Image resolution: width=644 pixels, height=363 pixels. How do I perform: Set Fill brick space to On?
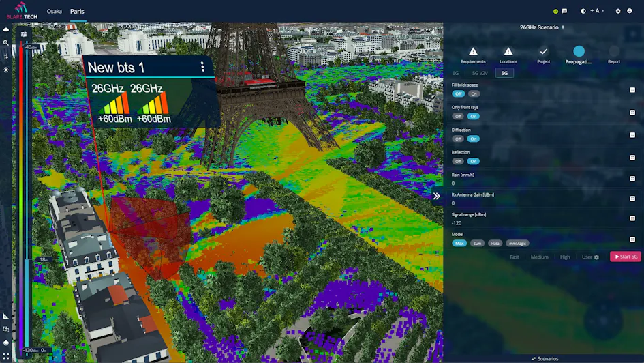click(474, 93)
